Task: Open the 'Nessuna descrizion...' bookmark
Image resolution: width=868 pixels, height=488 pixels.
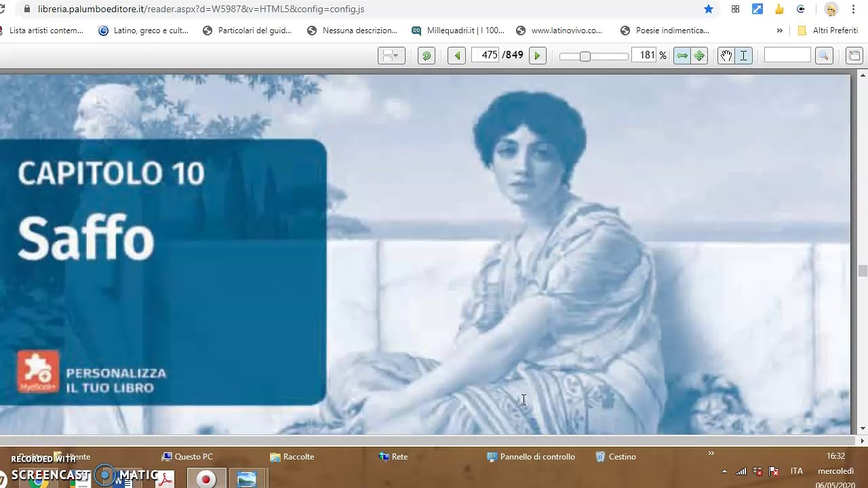Action: (x=353, y=30)
